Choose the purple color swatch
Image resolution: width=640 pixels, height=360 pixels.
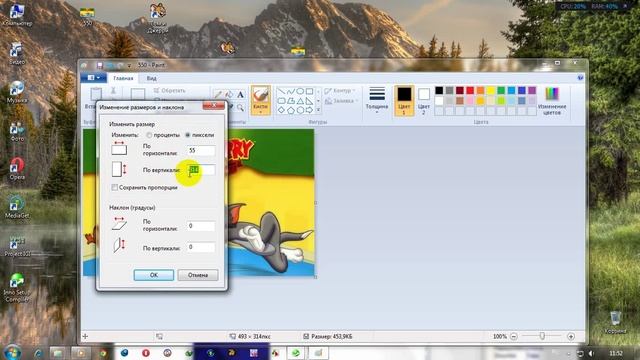pyautogui.click(x=532, y=91)
